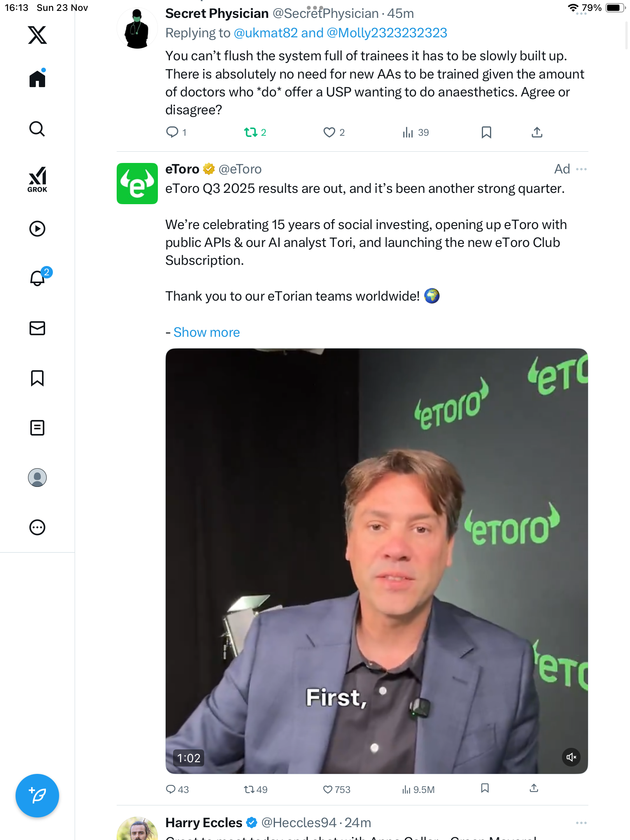Open more options on eToro ad
Image resolution: width=630 pixels, height=840 pixels.
pos(581,169)
